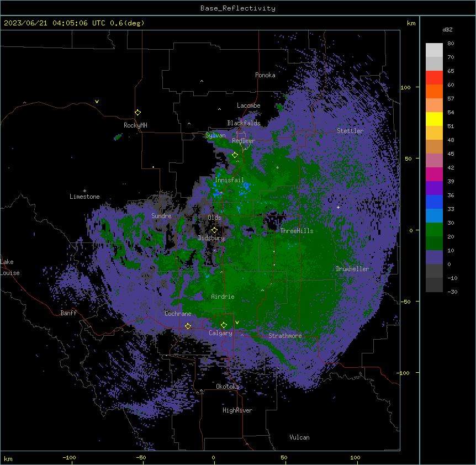Select the magenta swatch in the dBZ legend
This screenshot has height=465, width=476.
434,174
